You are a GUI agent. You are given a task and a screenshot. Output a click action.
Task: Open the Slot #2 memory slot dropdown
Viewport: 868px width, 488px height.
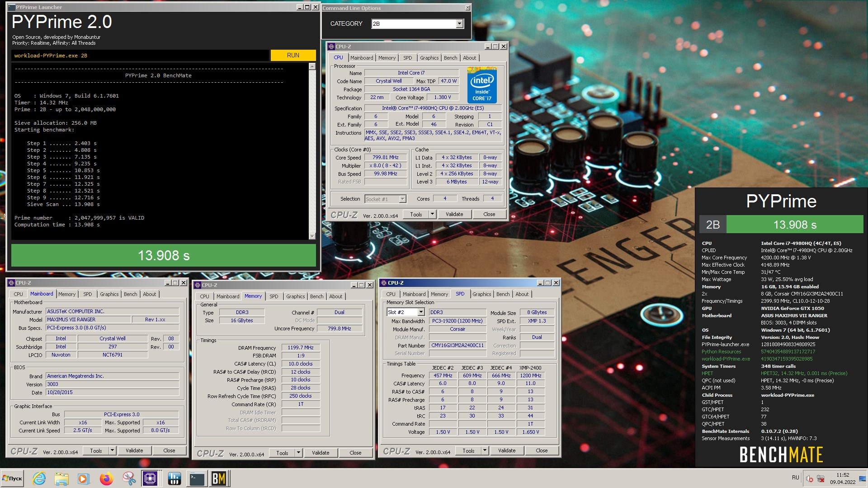click(421, 312)
